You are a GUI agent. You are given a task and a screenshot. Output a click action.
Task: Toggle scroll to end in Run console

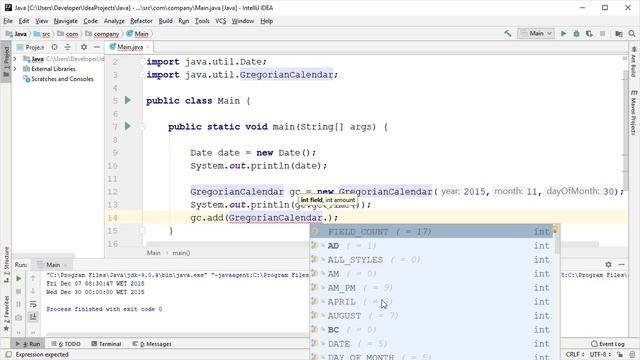(33, 317)
